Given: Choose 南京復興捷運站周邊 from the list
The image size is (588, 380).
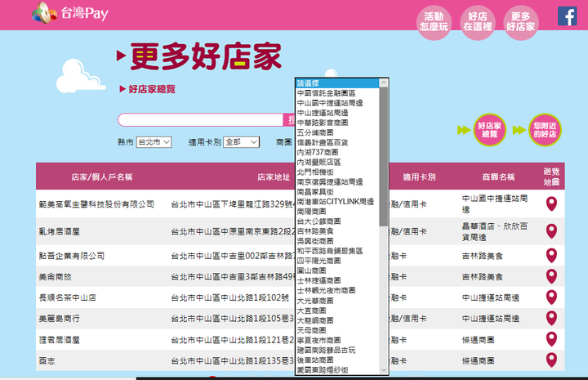Looking at the screenshot, I should click(x=337, y=182).
